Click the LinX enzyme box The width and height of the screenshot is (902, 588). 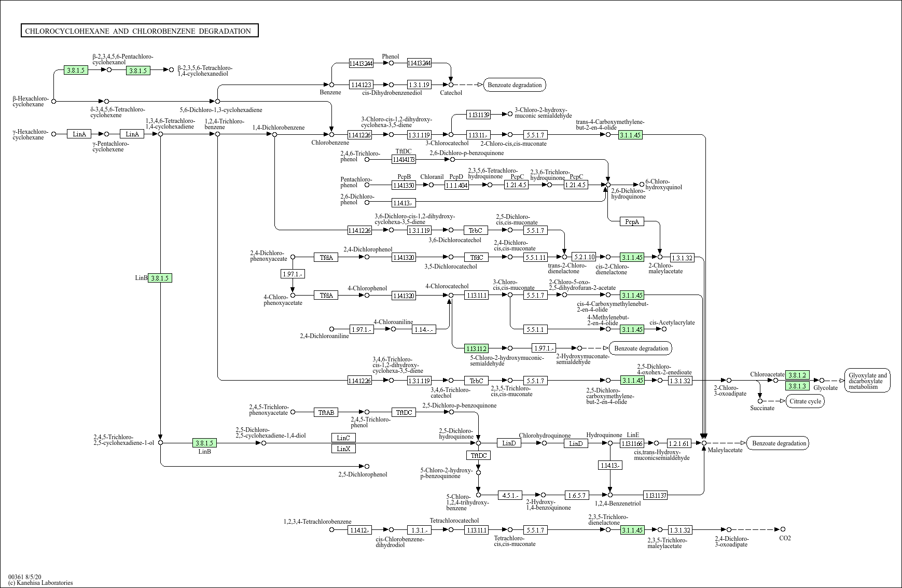point(343,449)
